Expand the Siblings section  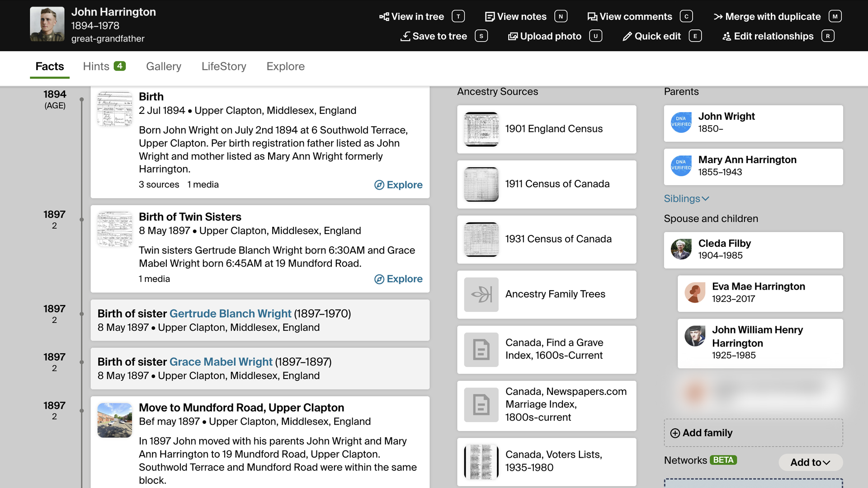(x=686, y=198)
